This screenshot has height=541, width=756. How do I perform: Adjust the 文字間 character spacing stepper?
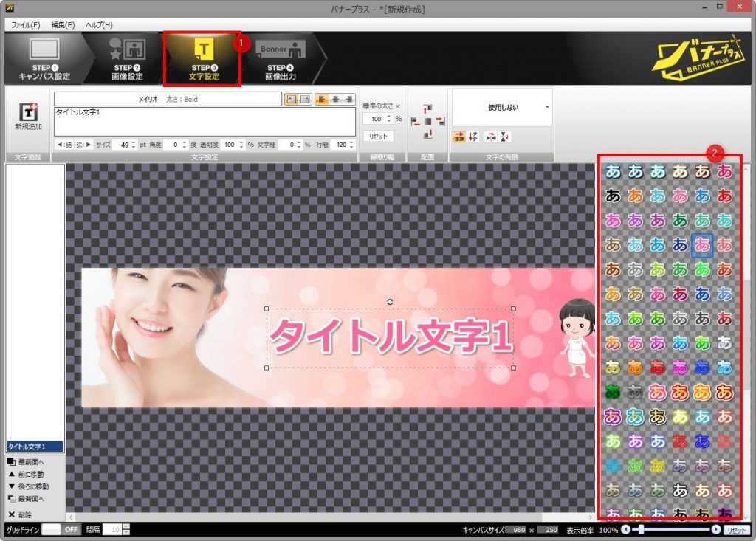[x=299, y=145]
